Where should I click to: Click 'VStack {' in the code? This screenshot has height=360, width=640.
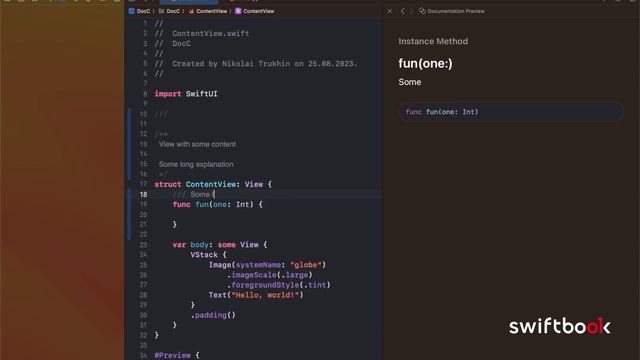coord(208,255)
